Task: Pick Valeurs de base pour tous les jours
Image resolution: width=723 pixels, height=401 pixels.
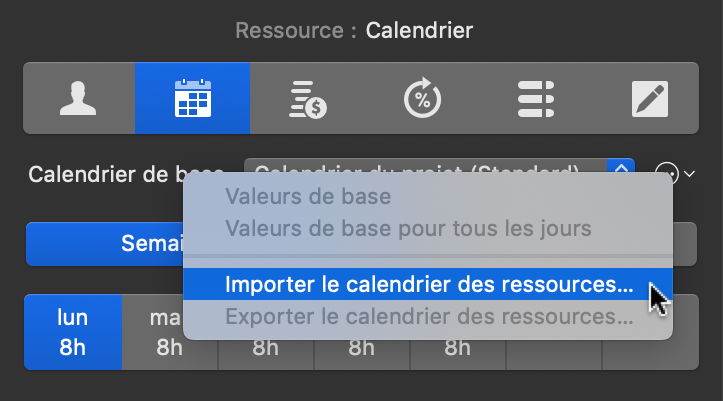Action: click(x=408, y=228)
